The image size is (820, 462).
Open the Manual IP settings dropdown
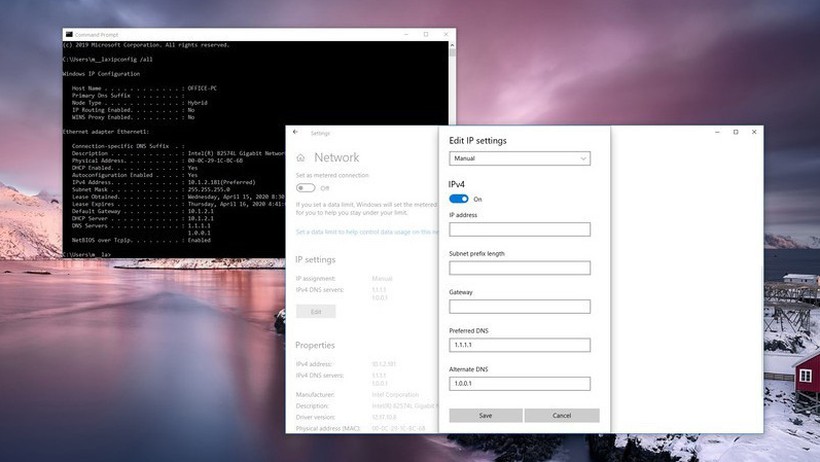tap(519, 159)
